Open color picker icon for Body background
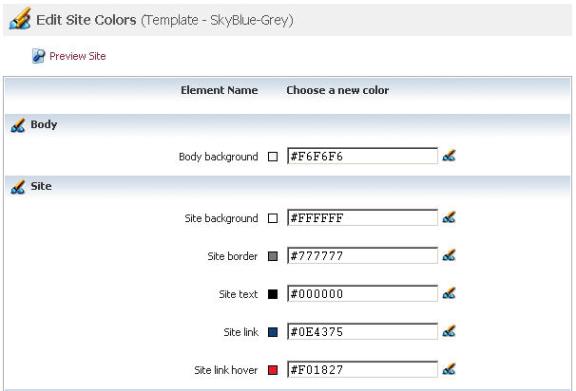 point(449,156)
